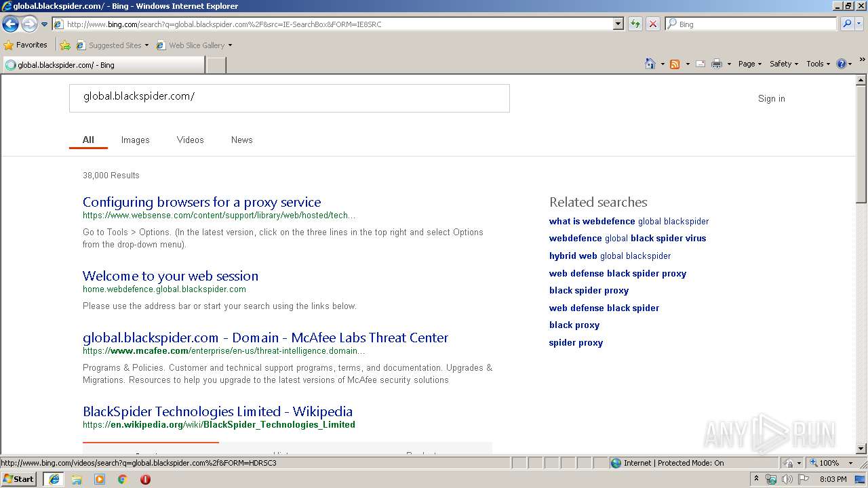Click related search black spider proxy
The image size is (868, 488).
pos(589,290)
